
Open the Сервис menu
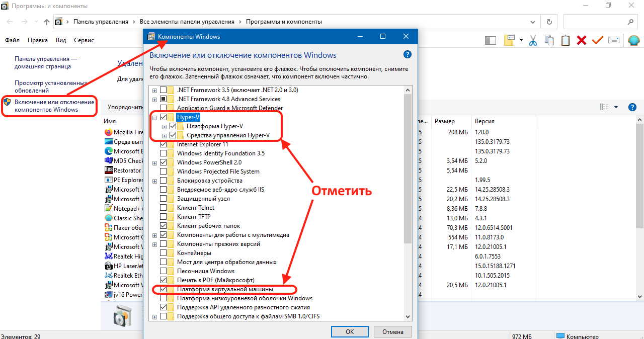pos(84,40)
